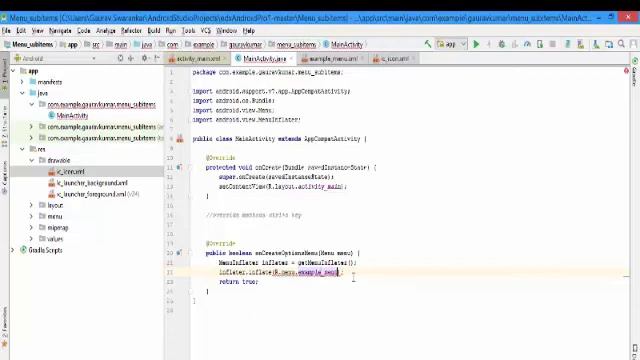Click Collapse All icon in Project panel
The width and height of the screenshot is (640, 360).
131,58
